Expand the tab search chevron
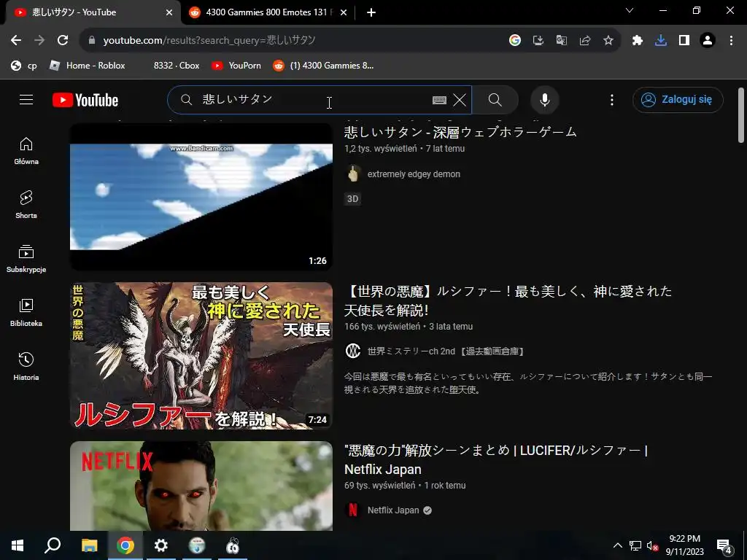 (630, 10)
